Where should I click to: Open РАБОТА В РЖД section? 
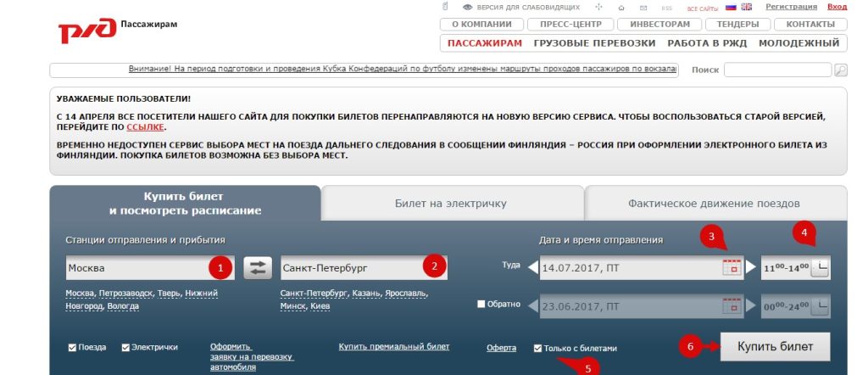tap(707, 43)
